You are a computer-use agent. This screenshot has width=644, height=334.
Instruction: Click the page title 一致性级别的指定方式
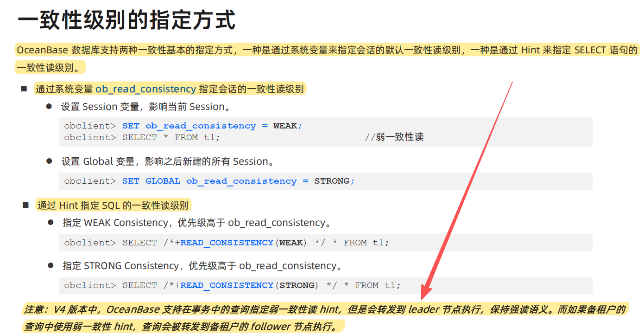pyautogui.click(x=126, y=21)
